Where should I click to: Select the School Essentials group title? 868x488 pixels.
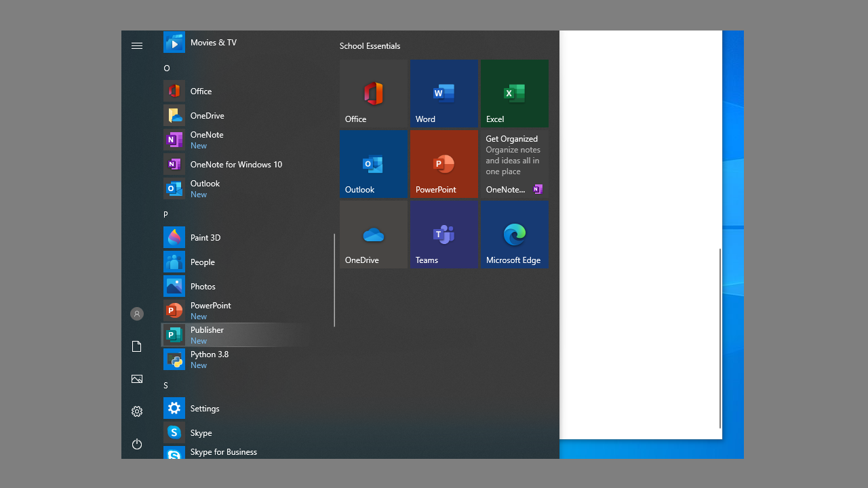370,46
